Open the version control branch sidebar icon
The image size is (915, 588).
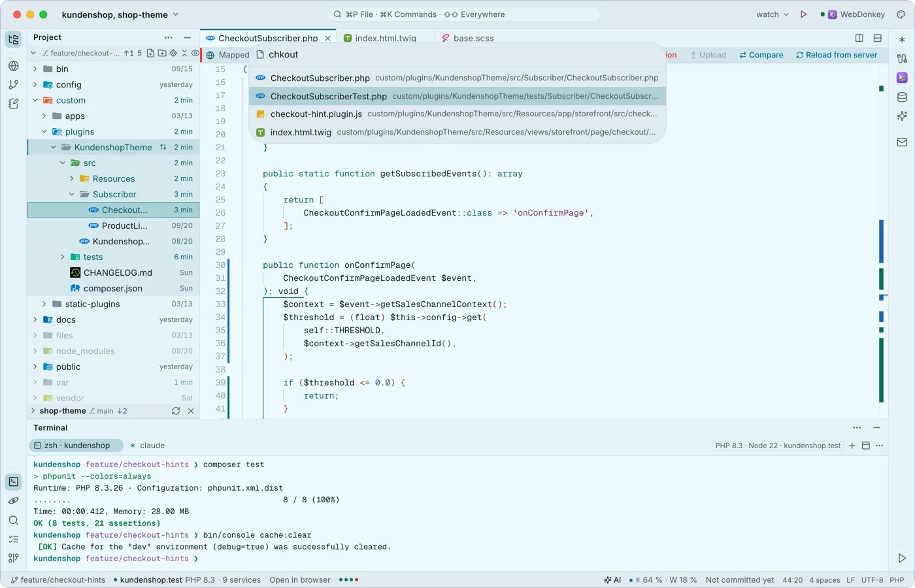(14, 84)
